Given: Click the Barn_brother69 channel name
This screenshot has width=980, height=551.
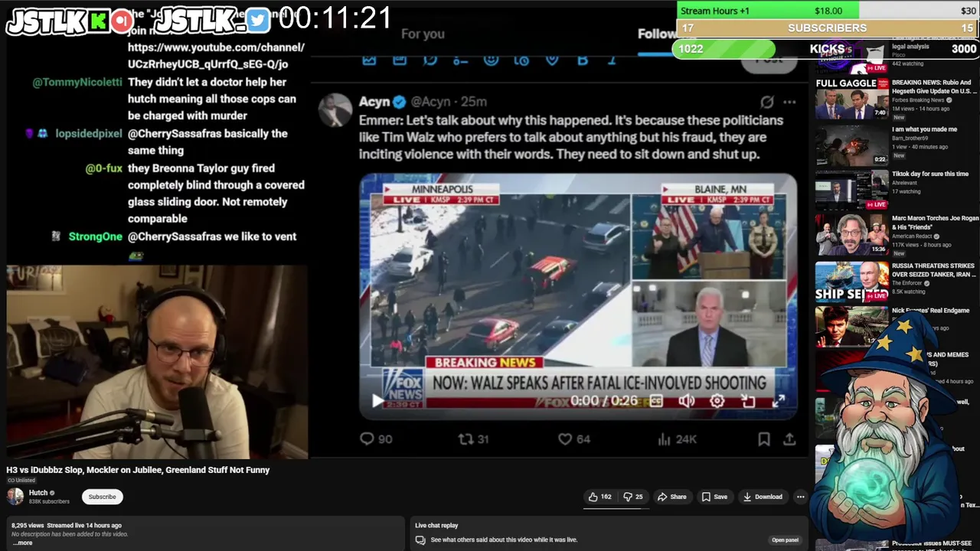Looking at the screenshot, I should point(911,139).
